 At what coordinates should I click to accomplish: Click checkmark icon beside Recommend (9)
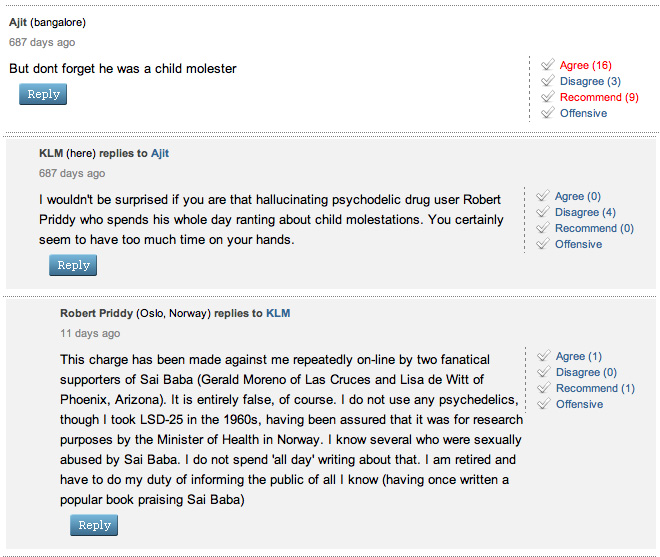click(x=547, y=97)
